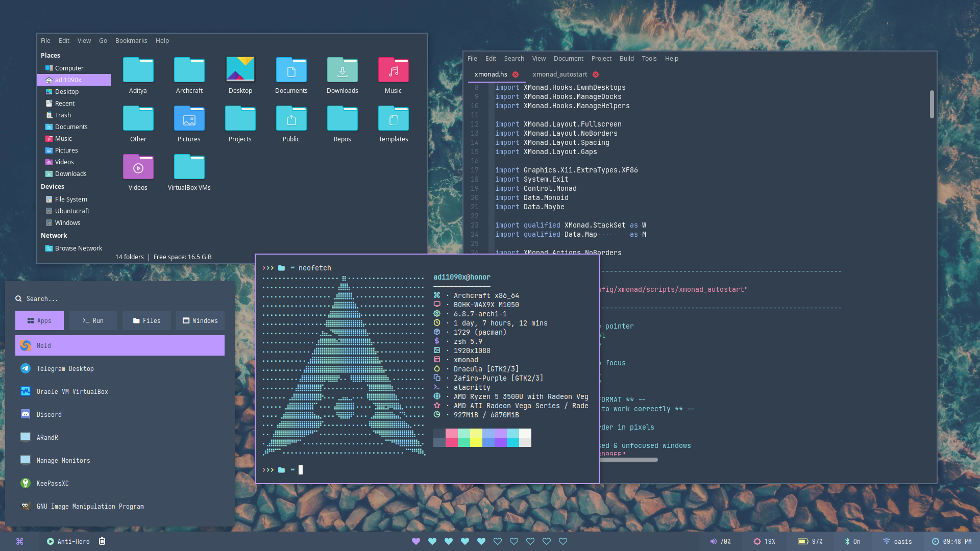980x551 pixels.
Task: Launch Telegram Desktop from app list
Action: tap(65, 368)
